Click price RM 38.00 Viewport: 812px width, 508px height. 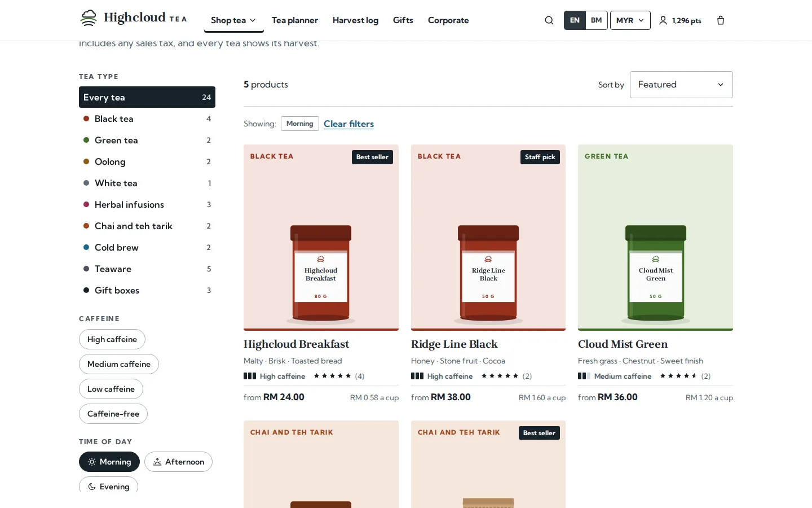(451, 397)
